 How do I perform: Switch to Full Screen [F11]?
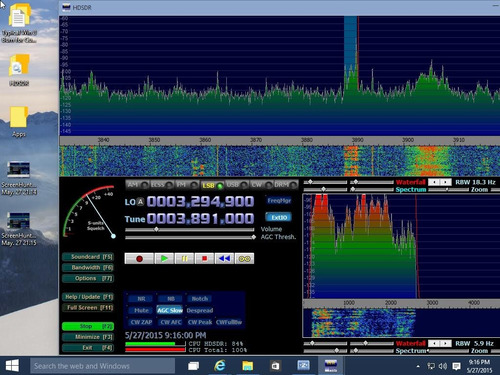point(88,307)
